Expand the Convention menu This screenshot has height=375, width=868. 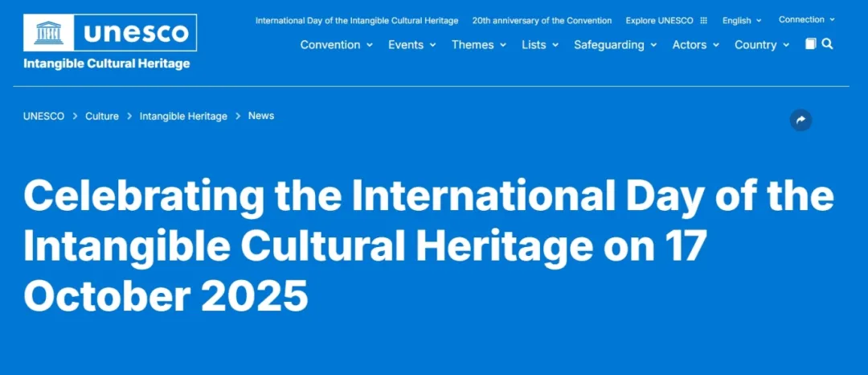pos(336,45)
